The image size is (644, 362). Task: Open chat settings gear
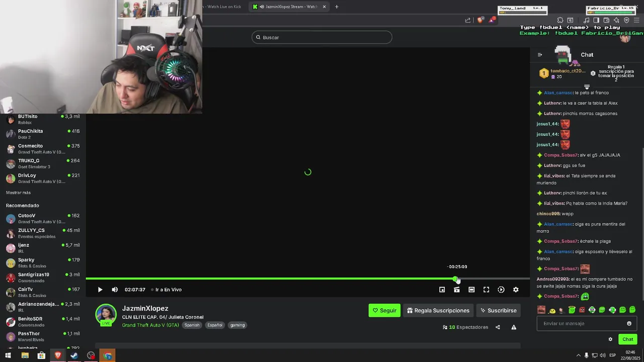pyautogui.click(x=610, y=339)
